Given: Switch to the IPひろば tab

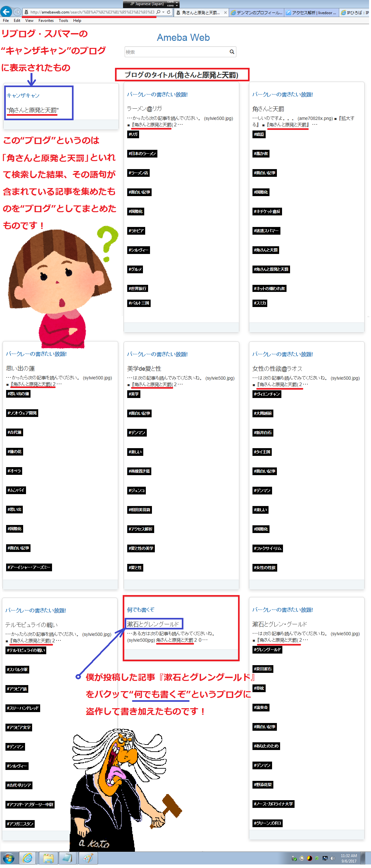Looking at the screenshot, I should [x=355, y=13].
